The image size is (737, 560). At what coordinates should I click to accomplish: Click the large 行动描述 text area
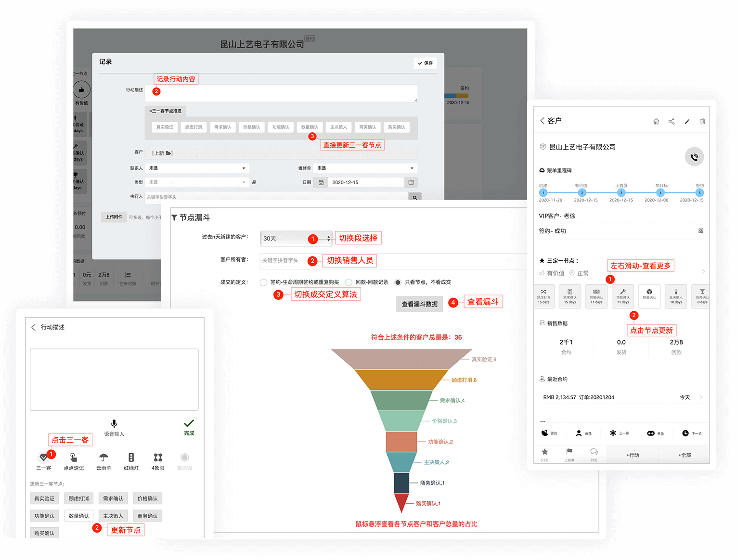point(114,380)
